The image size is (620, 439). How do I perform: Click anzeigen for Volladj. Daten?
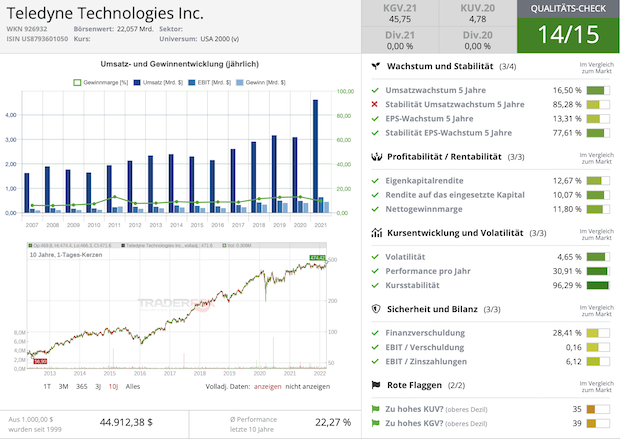[268, 386]
